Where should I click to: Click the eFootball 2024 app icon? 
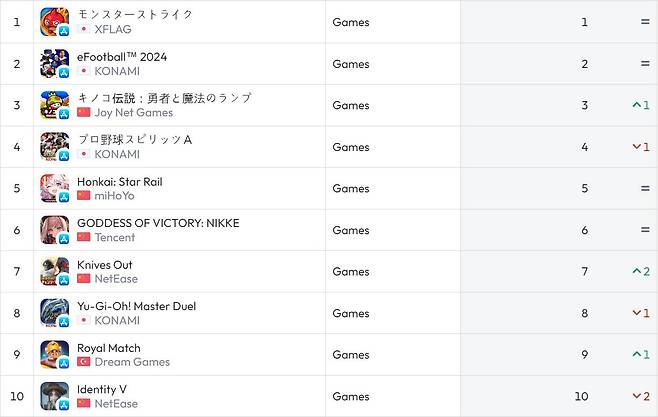(x=54, y=63)
